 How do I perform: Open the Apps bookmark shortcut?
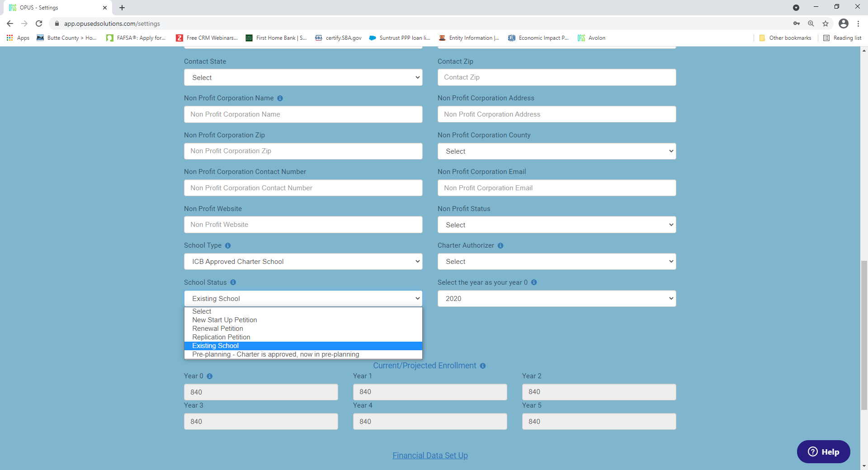coord(18,38)
